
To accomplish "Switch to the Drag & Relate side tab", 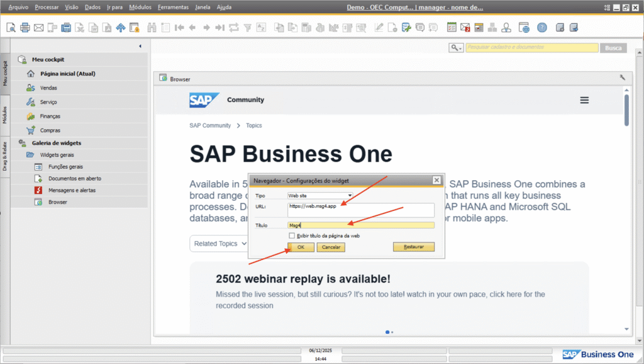I will [5, 156].
